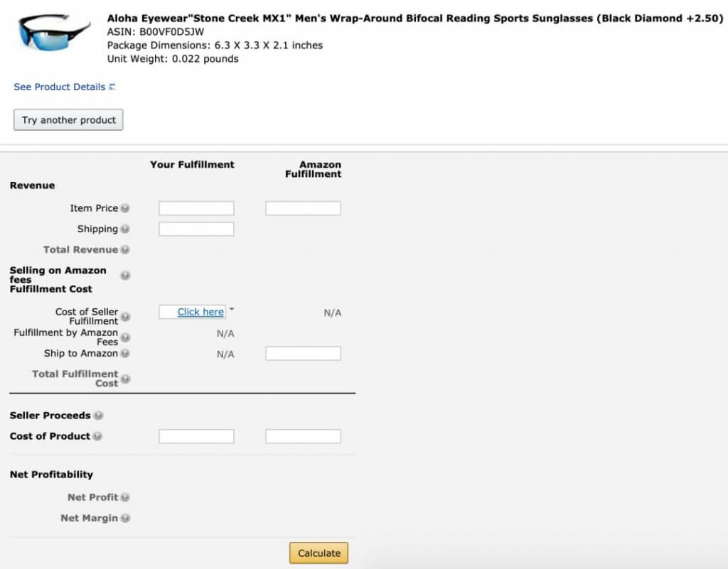Click the sunglasses product thumbnail
The image size is (728, 569).
54,32
